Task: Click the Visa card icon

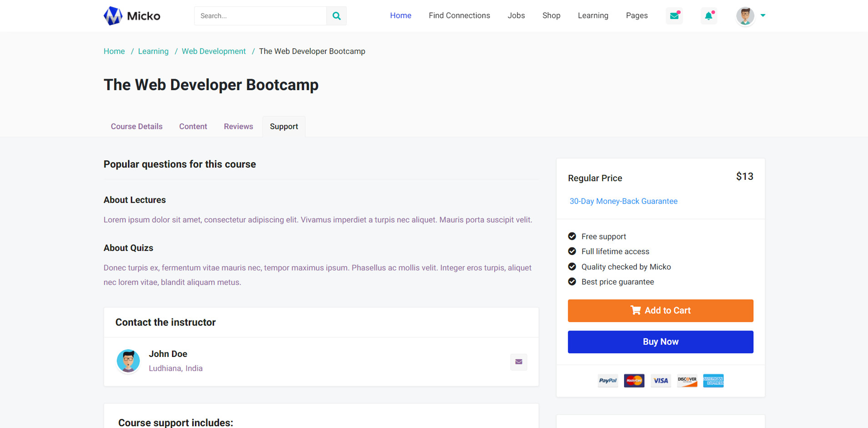Action: tap(661, 381)
